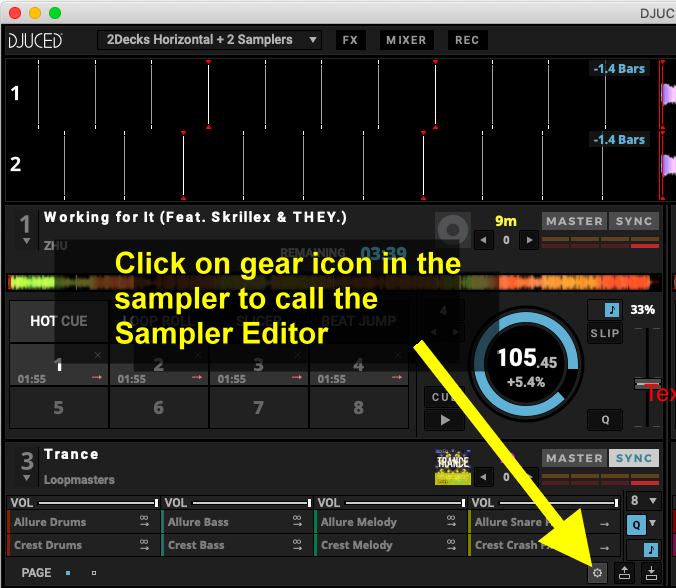Click VOL slider above Allure Drums
676x588 pixels.
(x=99, y=503)
